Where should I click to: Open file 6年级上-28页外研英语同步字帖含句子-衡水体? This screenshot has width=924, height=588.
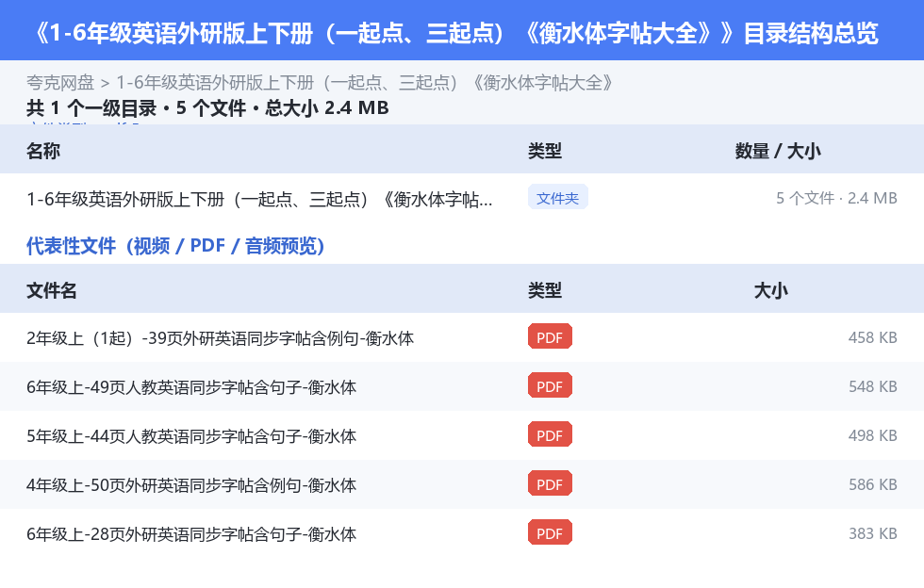(190, 533)
